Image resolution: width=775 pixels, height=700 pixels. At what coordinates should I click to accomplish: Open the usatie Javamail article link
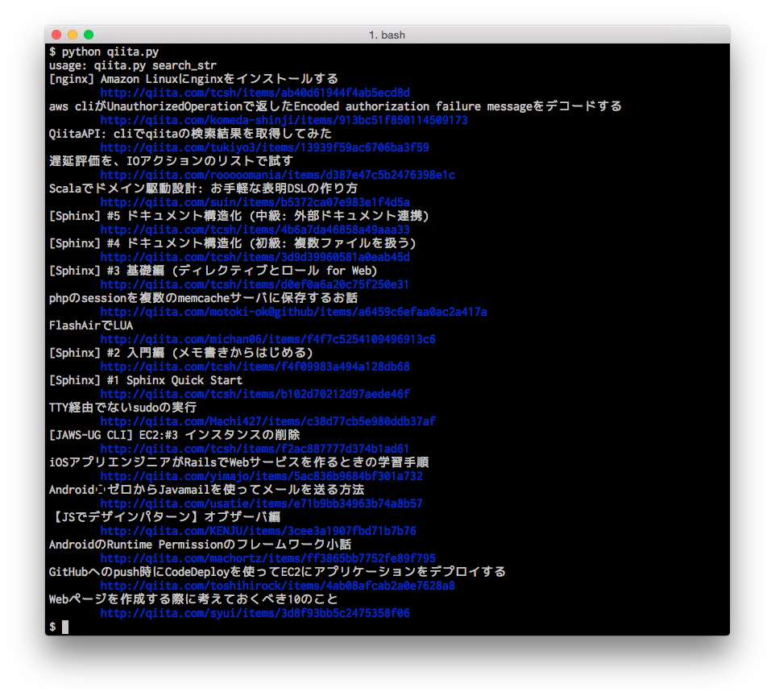click(262, 503)
